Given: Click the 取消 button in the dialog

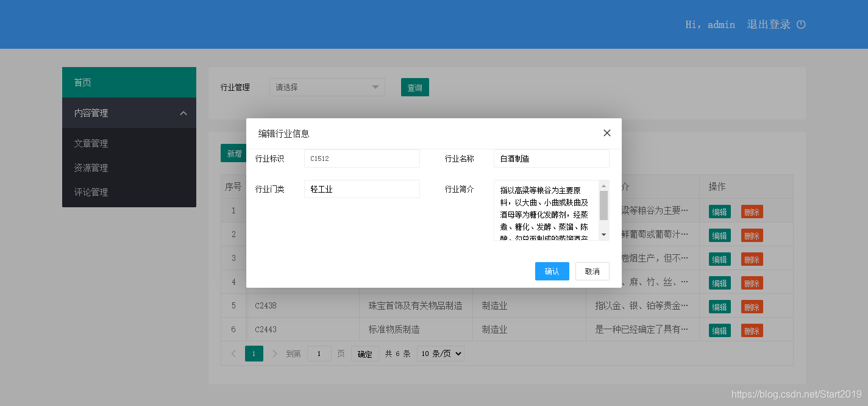Looking at the screenshot, I should (x=592, y=271).
